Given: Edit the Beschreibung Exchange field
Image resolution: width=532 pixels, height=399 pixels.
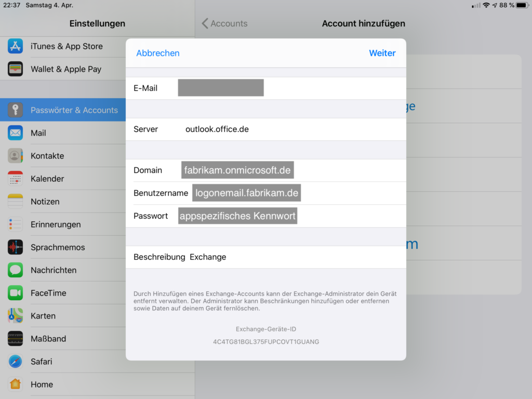Looking at the screenshot, I should [208, 257].
